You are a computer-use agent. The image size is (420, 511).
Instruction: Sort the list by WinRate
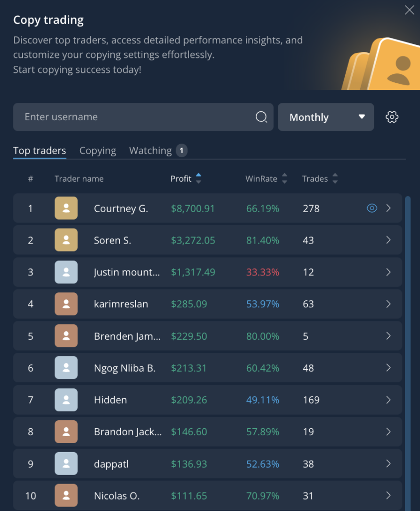click(284, 178)
